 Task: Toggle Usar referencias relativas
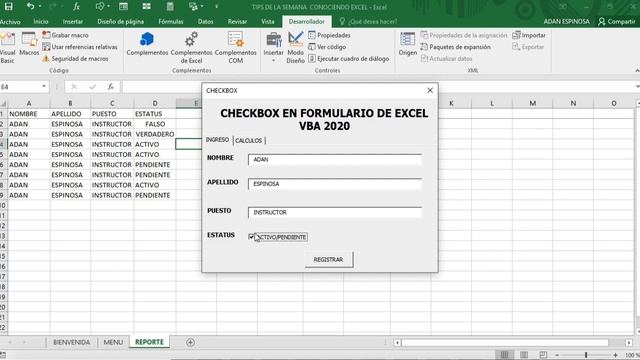80,47
